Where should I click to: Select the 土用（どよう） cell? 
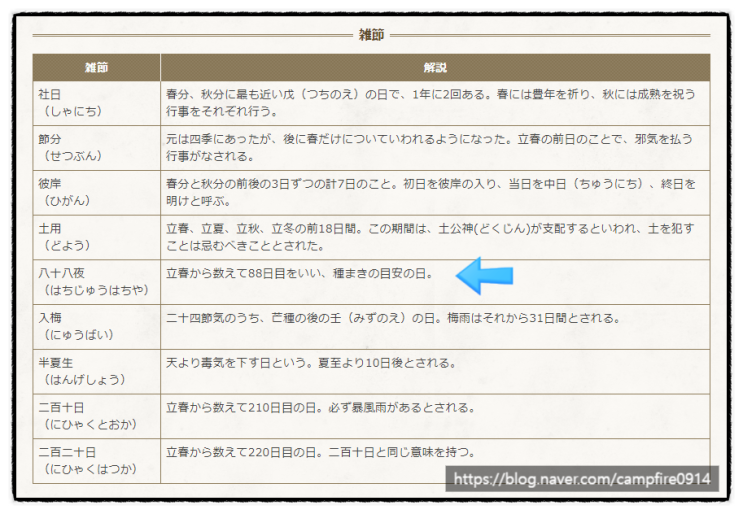(97, 237)
